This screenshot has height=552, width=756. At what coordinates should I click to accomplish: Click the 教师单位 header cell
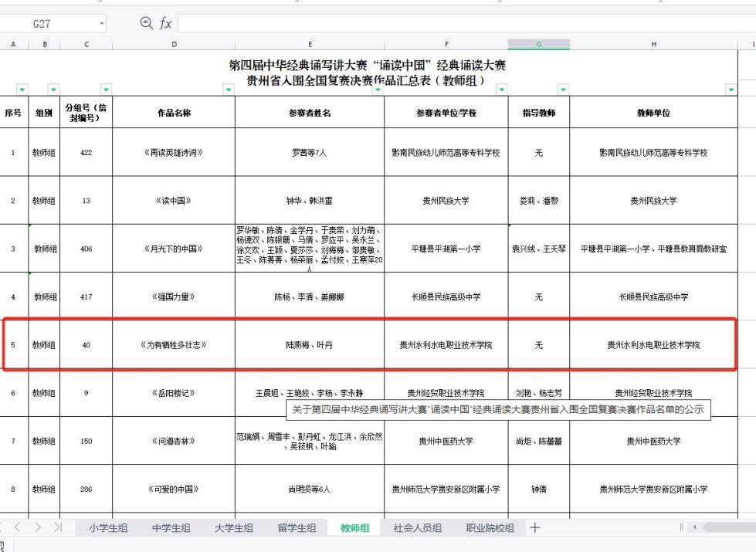(x=654, y=112)
